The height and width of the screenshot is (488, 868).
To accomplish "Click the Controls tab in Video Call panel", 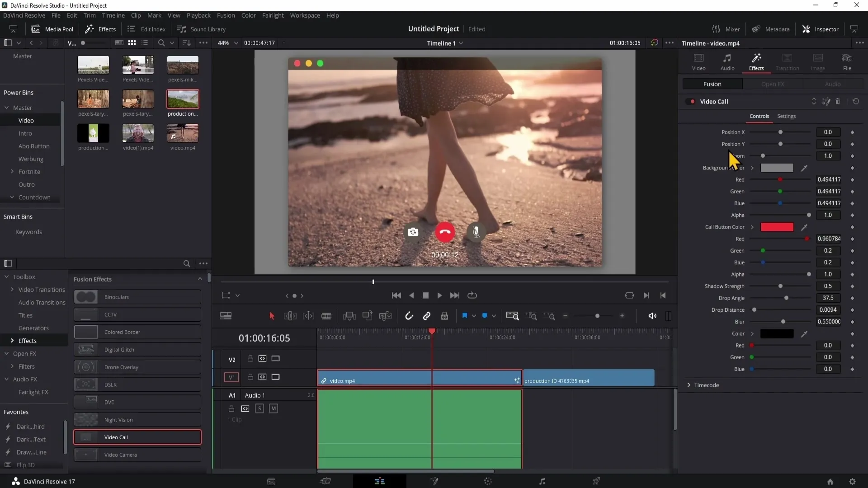I will click(759, 116).
